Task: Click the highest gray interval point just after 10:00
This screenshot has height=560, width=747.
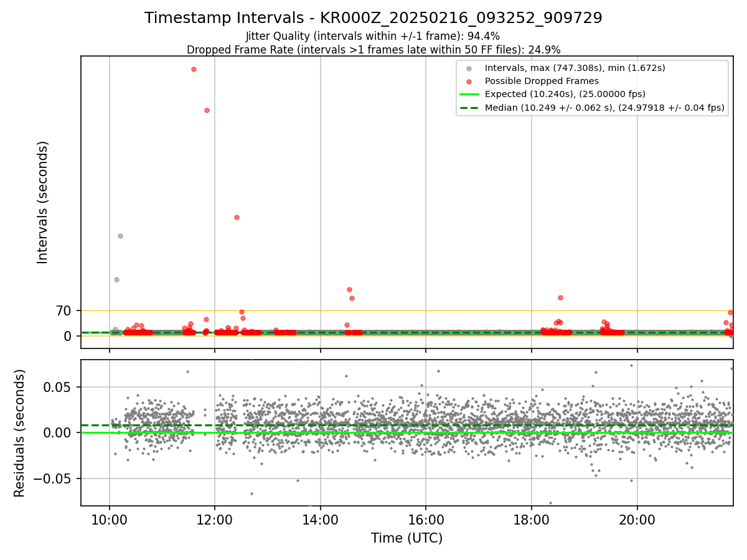Action: pyautogui.click(x=120, y=236)
